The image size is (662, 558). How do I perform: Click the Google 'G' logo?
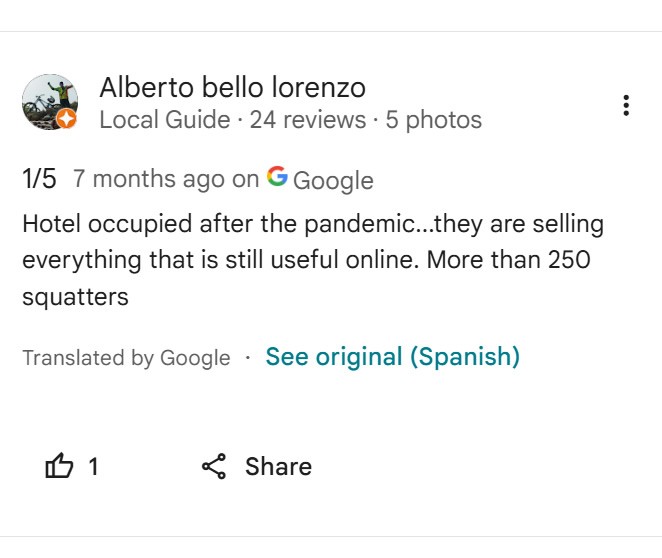tap(277, 178)
